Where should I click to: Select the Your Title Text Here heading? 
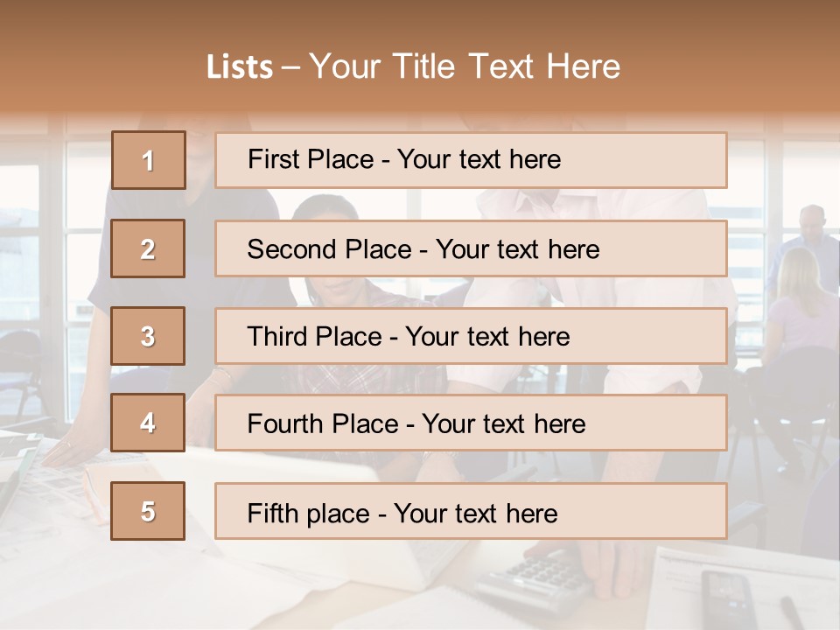pos(465,66)
